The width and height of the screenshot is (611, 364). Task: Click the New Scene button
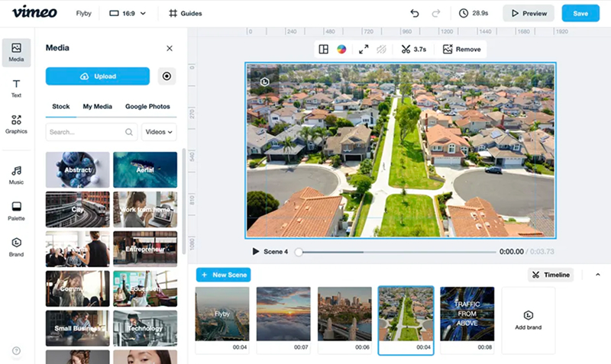click(x=223, y=275)
